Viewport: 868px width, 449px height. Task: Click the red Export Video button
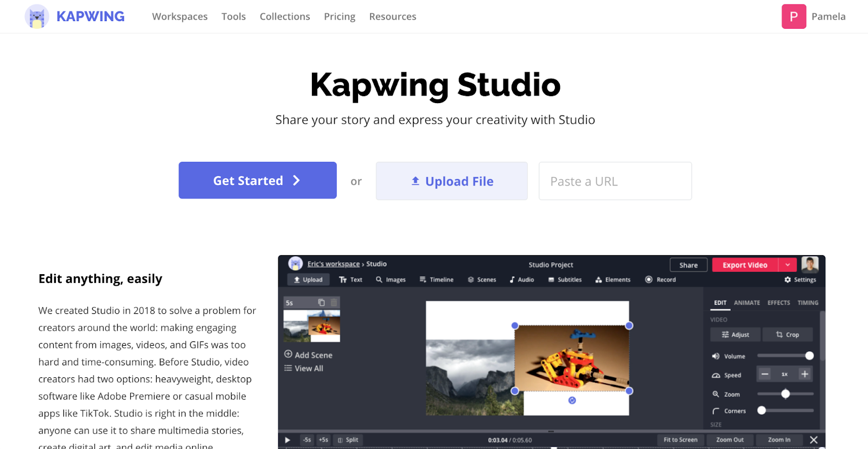[745, 265]
